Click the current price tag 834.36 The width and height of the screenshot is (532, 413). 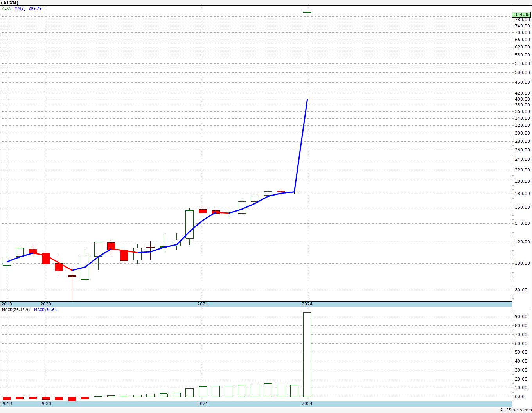[x=522, y=14]
